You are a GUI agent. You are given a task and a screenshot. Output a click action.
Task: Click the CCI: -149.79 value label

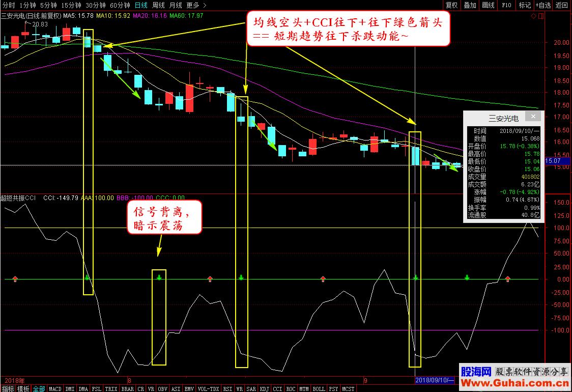(61, 198)
